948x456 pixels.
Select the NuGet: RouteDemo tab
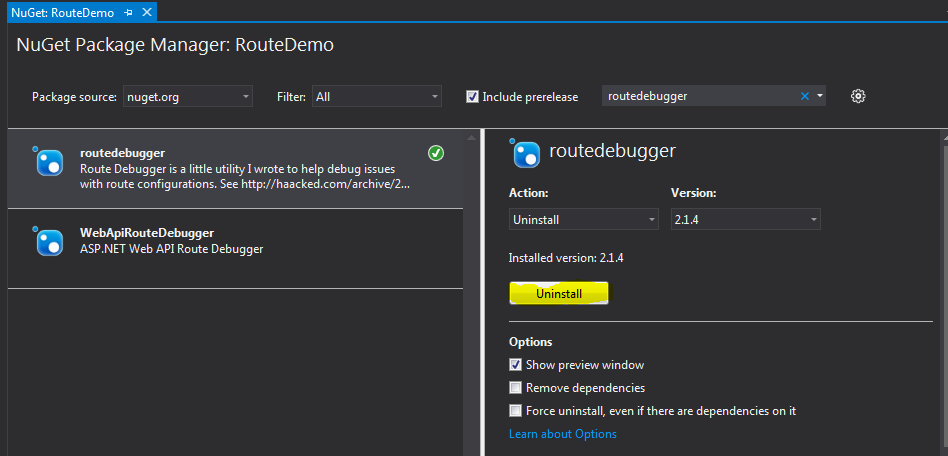62,13
